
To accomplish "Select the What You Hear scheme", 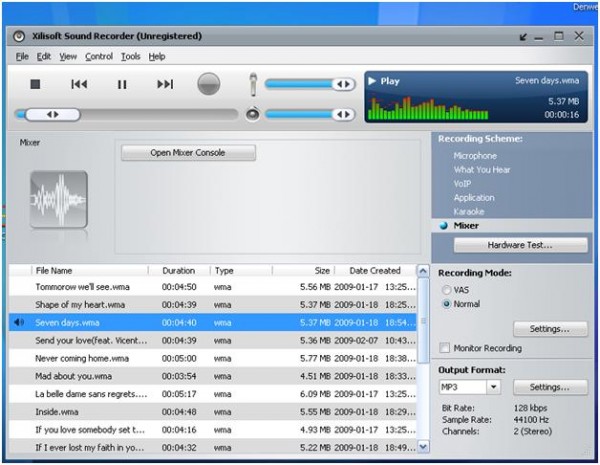I will pyautogui.click(x=482, y=170).
